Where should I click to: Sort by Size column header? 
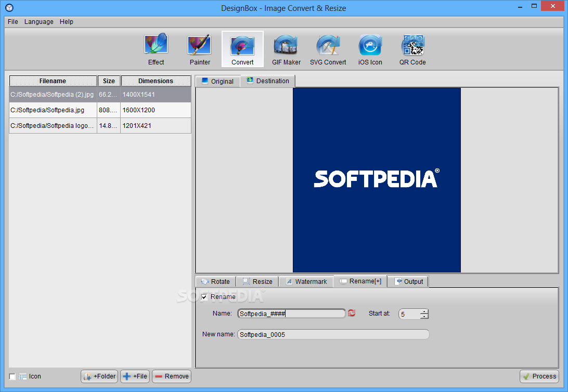[x=109, y=81]
